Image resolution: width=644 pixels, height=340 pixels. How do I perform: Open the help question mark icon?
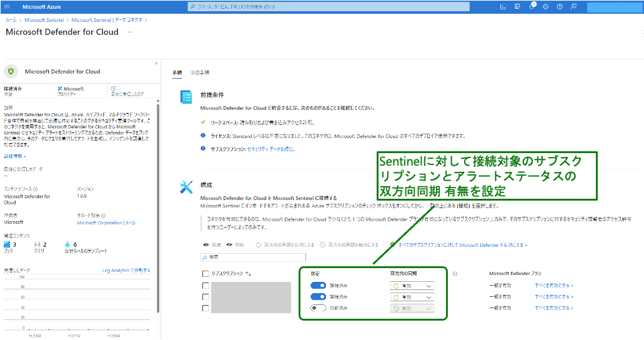[560, 7]
